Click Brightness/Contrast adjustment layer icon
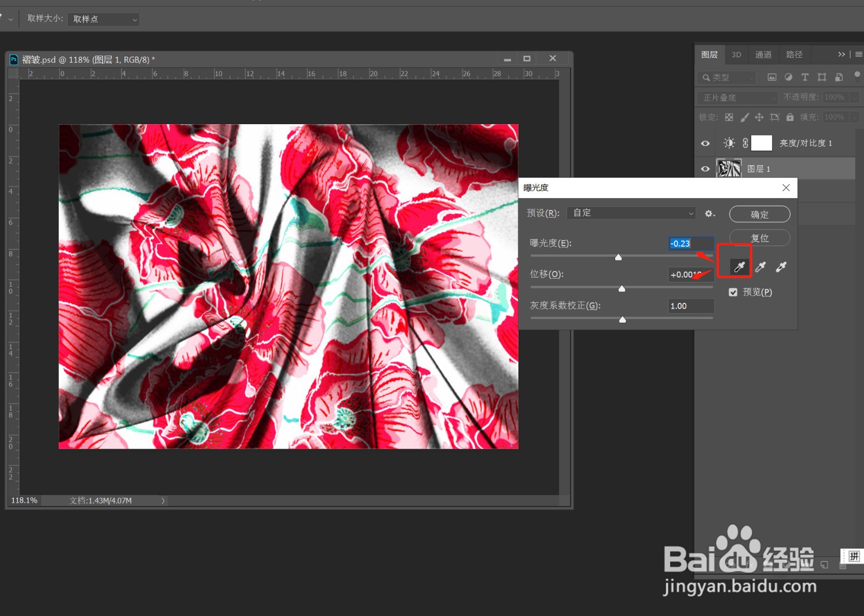 pos(729,143)
